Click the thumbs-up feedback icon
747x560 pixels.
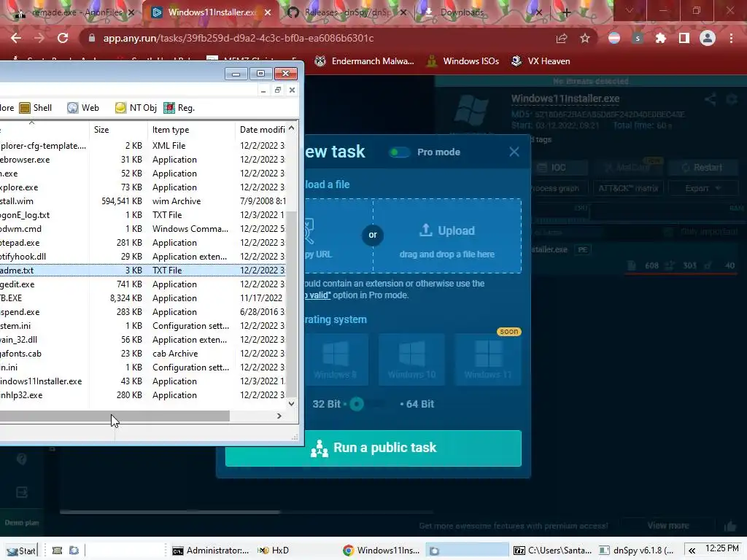(729, 526)
